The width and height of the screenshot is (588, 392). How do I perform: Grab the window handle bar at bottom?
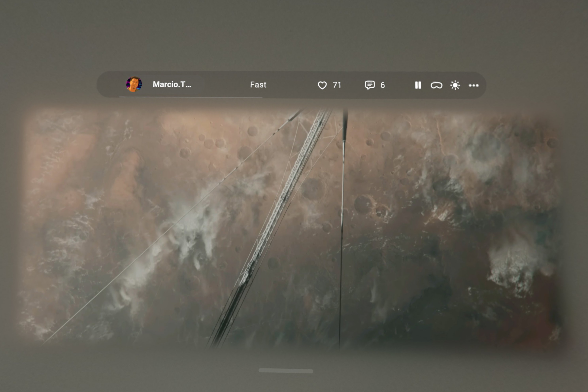point(286,371)
